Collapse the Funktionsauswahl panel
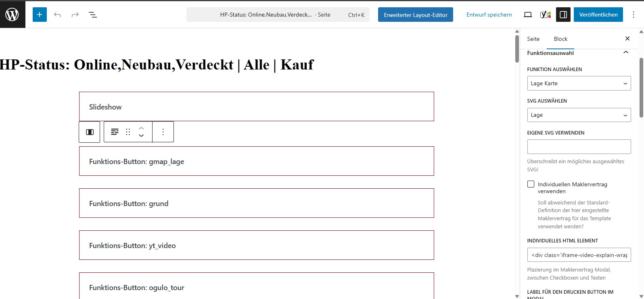 tap(626, 53)
